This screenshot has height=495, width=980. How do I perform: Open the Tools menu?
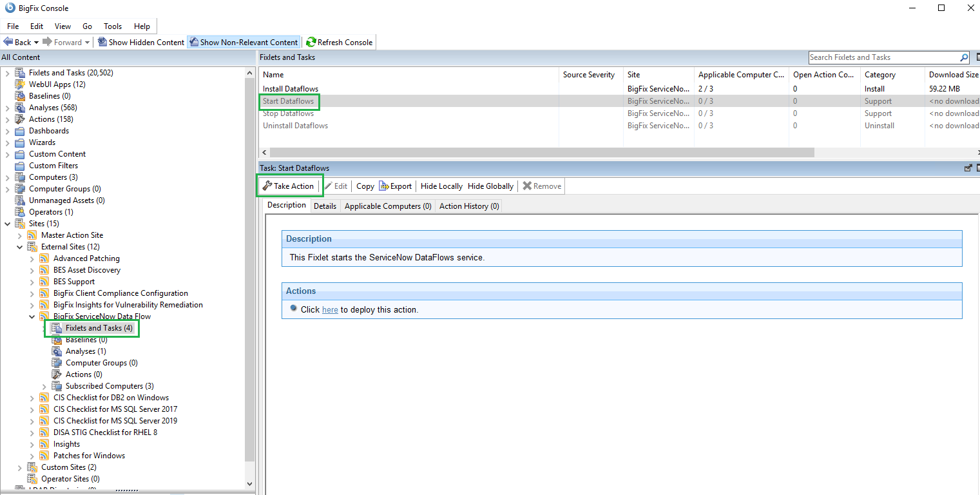[113, 26]
